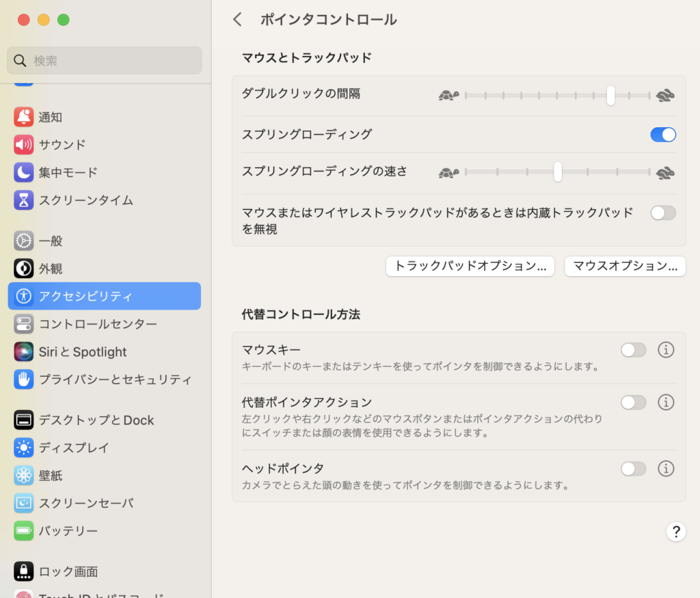
Task: Click the 通知 bell icon in sidebar
Action: pos(24,117)
